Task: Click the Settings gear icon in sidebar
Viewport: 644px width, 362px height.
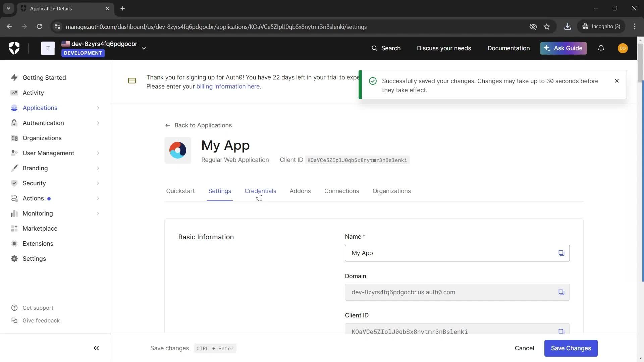Action: [x=14, y=258]
